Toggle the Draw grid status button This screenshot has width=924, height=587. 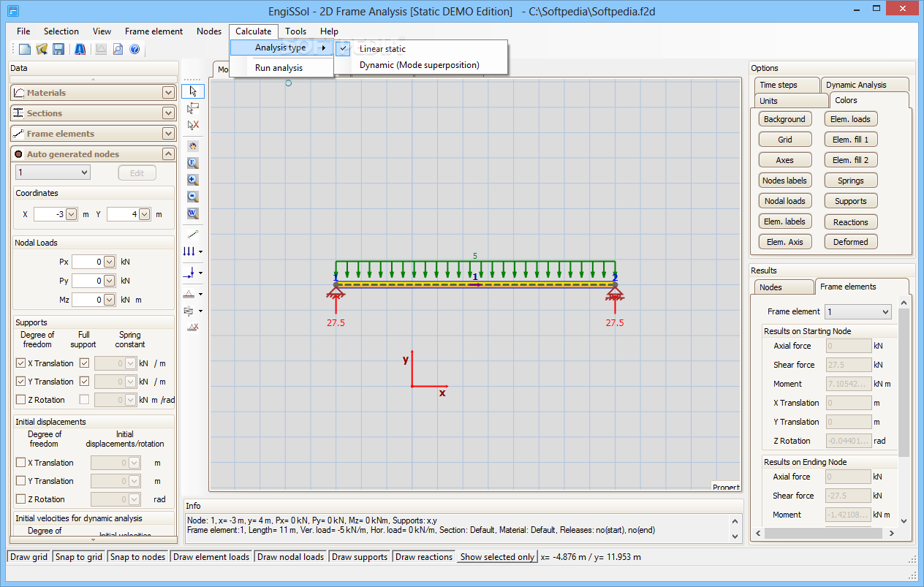pos(29,557)
